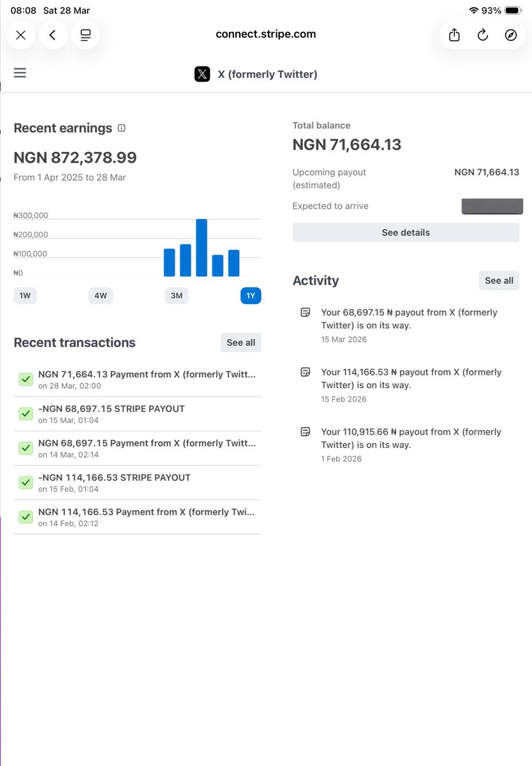Select the 1W time range
Image resolution: width=532 pixels, height=766 pixels.
(x=25, y=296)
